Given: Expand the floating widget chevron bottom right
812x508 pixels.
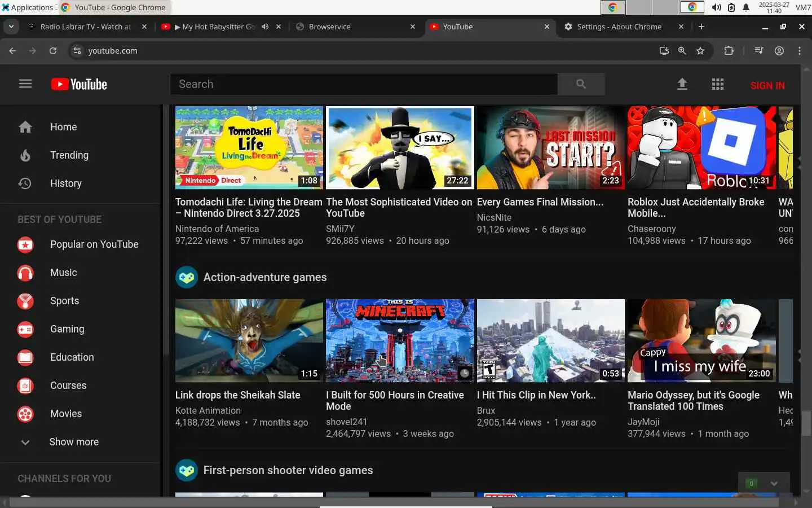Looking at the screenshot, I should pyautogui.click(x=774, y=484).
